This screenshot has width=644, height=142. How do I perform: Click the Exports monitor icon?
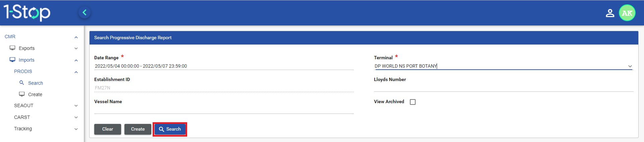12,48
